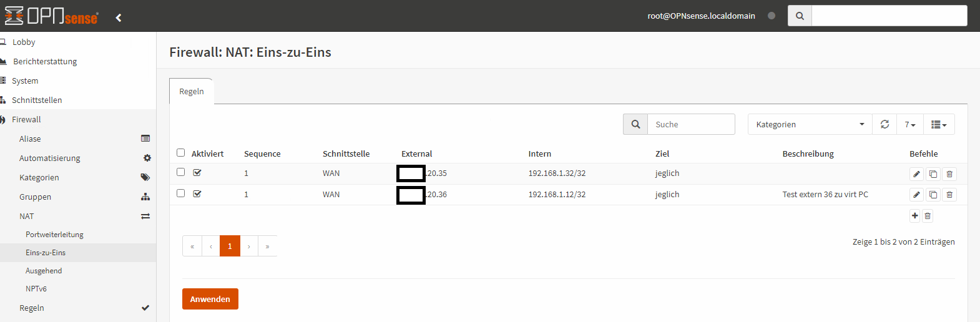
Task: Edit the 192.168.1.32/32 rule
Action: click(x=916, y=174)
